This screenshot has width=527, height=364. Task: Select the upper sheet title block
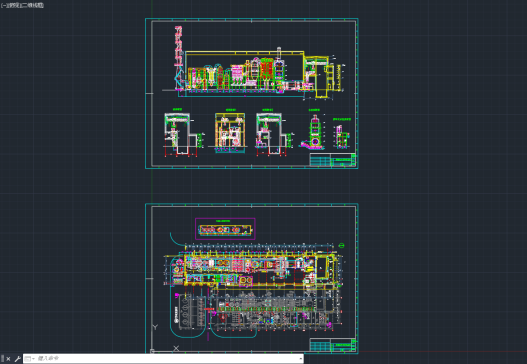(332, 160)
